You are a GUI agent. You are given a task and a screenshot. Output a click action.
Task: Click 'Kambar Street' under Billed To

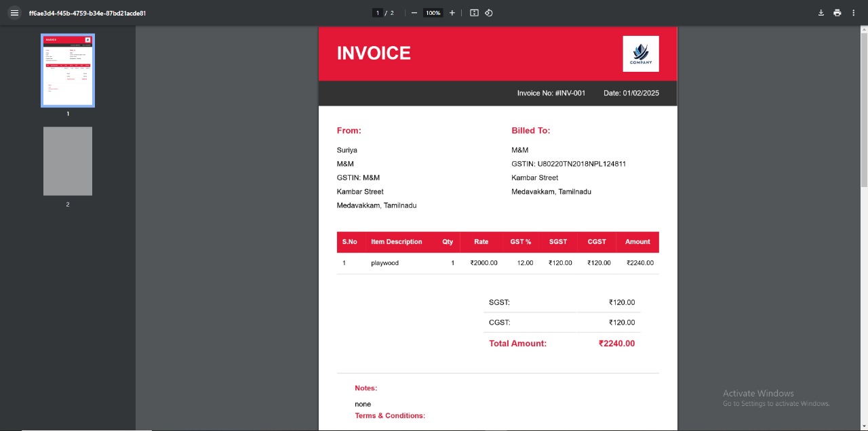pyautogui.click(x=535, y=178)
